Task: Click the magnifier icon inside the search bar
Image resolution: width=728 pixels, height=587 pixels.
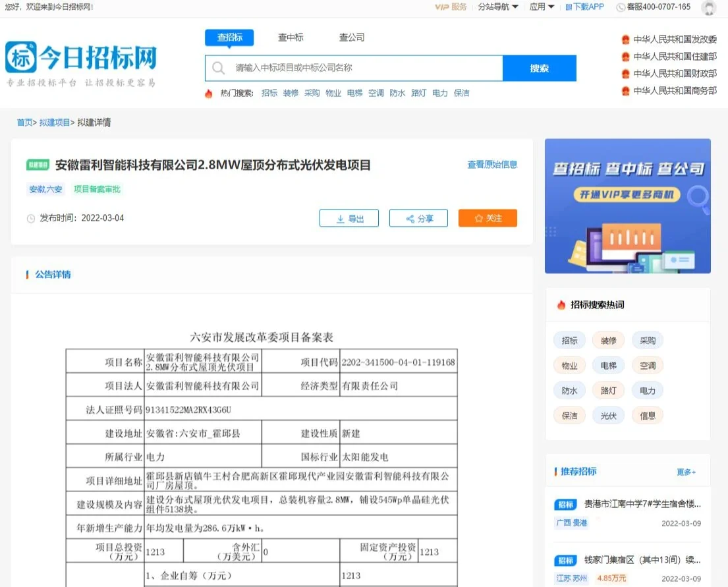Action: [217, 67]
